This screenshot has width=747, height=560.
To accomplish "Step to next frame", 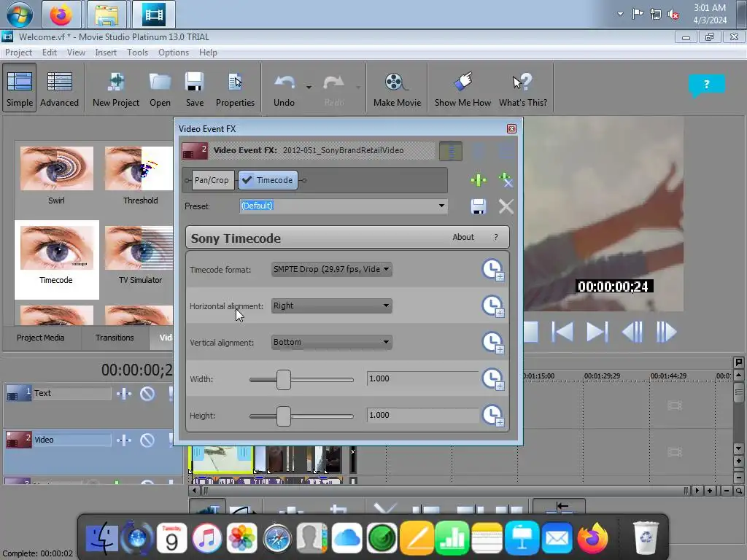I will [x=667, y=332].
